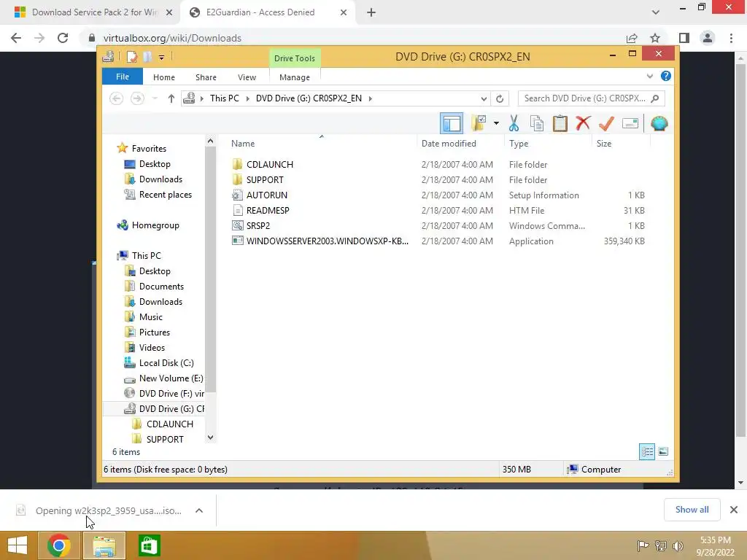Click the Cut scissors toolbar icon

pyautogui.click(x=514, y=123)
